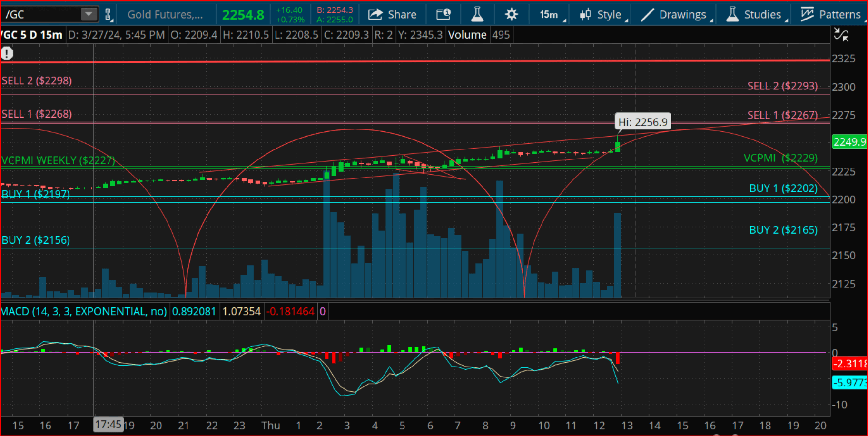Viewport: 868px width, 436px height.
Task: Click the symbol link clip icon
Action: [108, 15]
